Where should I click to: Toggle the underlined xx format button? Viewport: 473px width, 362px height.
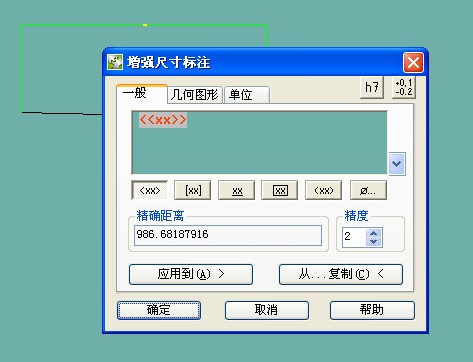(x=237, y=190)
